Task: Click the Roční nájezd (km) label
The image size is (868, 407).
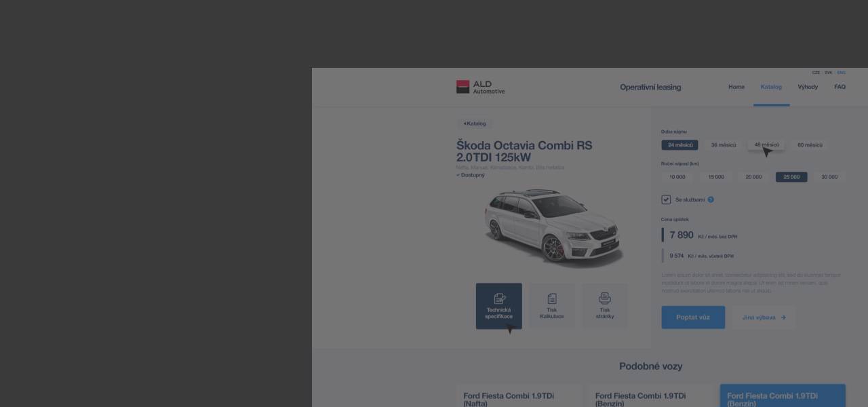Action: coord(679,163)
